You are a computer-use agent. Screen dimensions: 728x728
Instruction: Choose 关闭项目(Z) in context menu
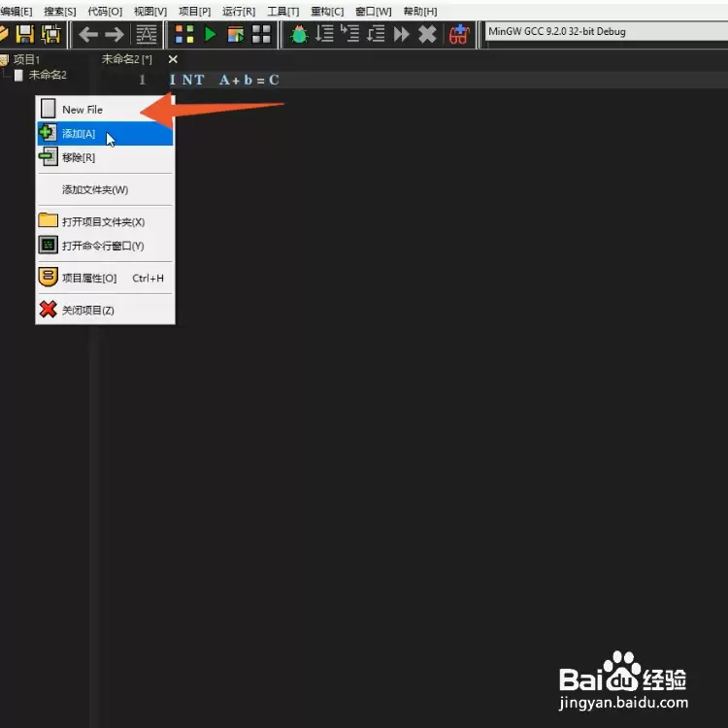(105, 310)
